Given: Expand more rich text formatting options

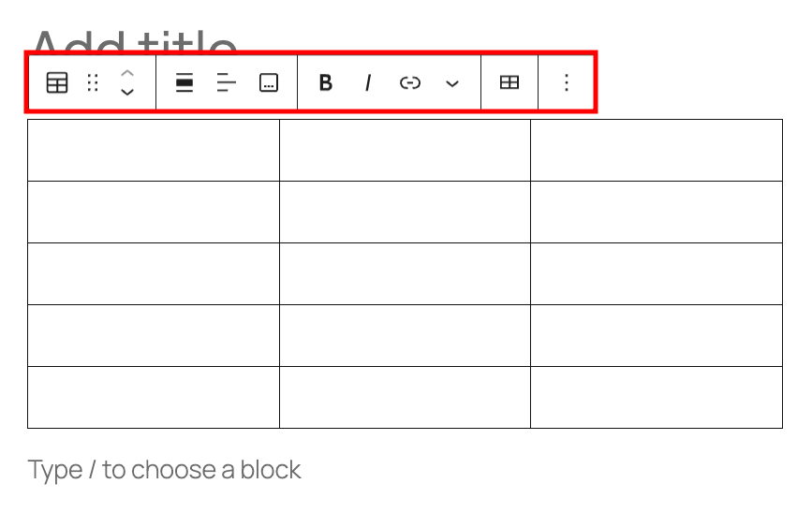Looking at the screenshot, I should point(452,83).
